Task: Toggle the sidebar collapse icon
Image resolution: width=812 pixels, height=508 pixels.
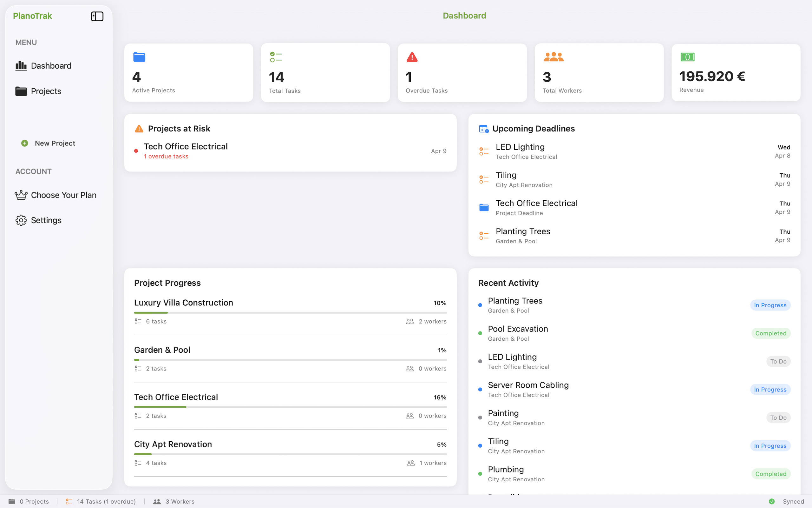Action: click(x=97, y=16)
